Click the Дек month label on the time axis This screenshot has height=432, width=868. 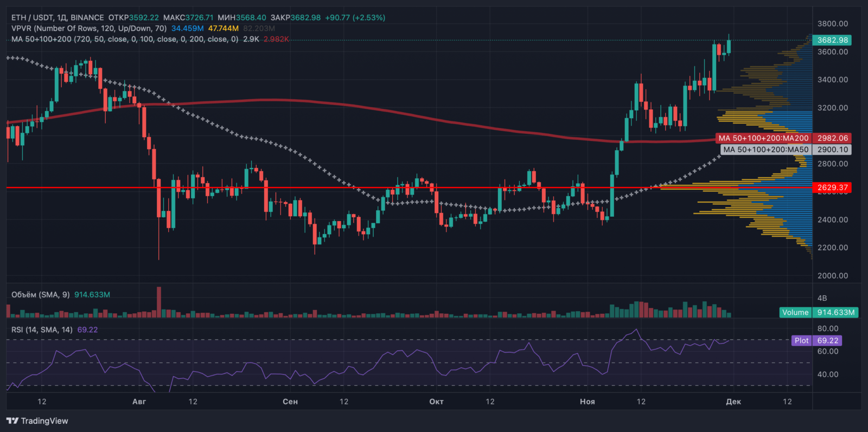[733, 402]
